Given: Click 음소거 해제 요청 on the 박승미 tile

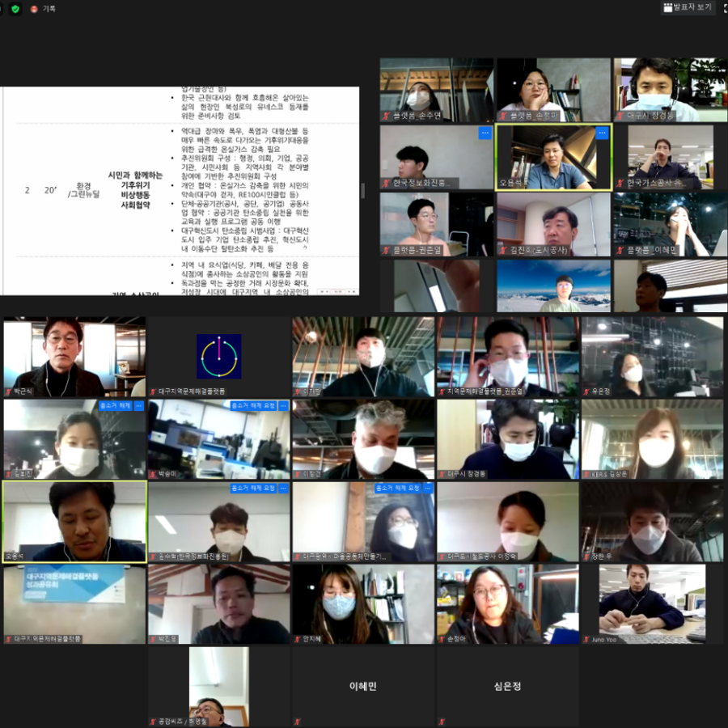Looking at the screenshot, I should (253, 406).
